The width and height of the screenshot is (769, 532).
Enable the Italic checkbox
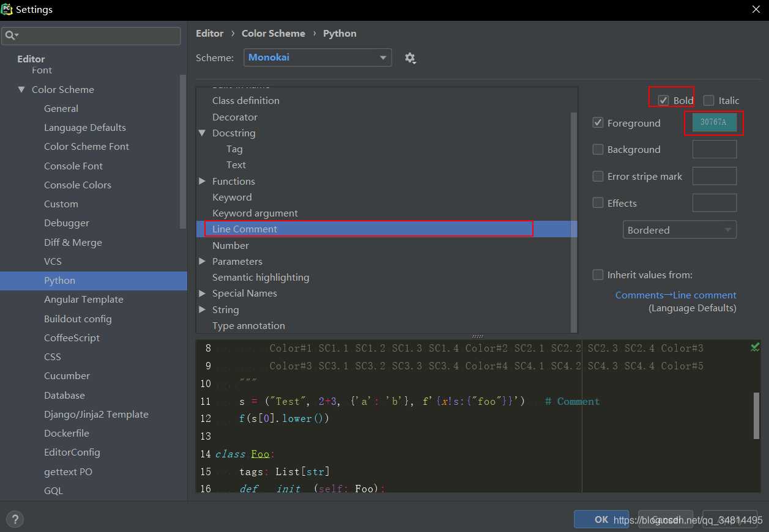pos(708,100)
